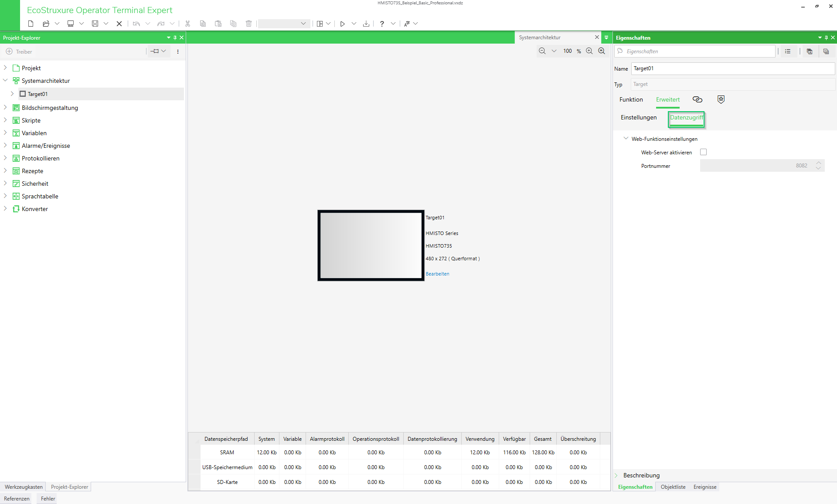This screenshot has height=504, width=837.
Task: Click the download-to-target icon
Action: pyautogui.click(x=366, y=24)
